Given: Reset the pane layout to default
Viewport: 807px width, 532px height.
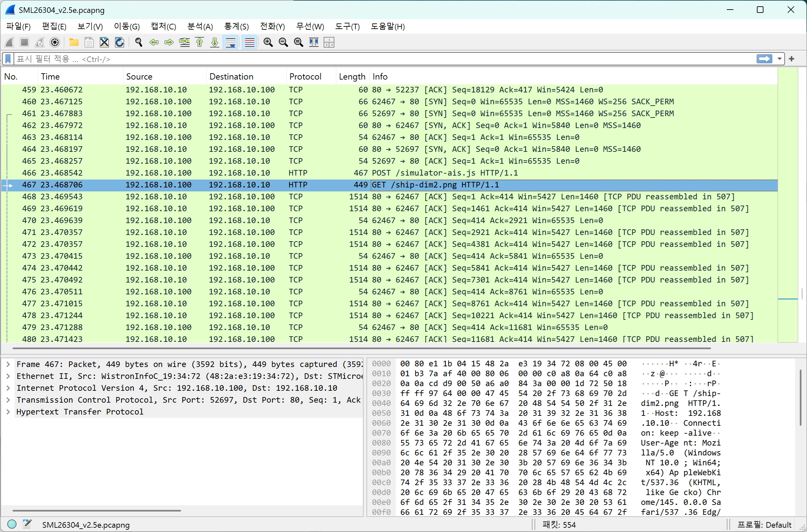Looking at the screenshot, I should click(329, 43).
